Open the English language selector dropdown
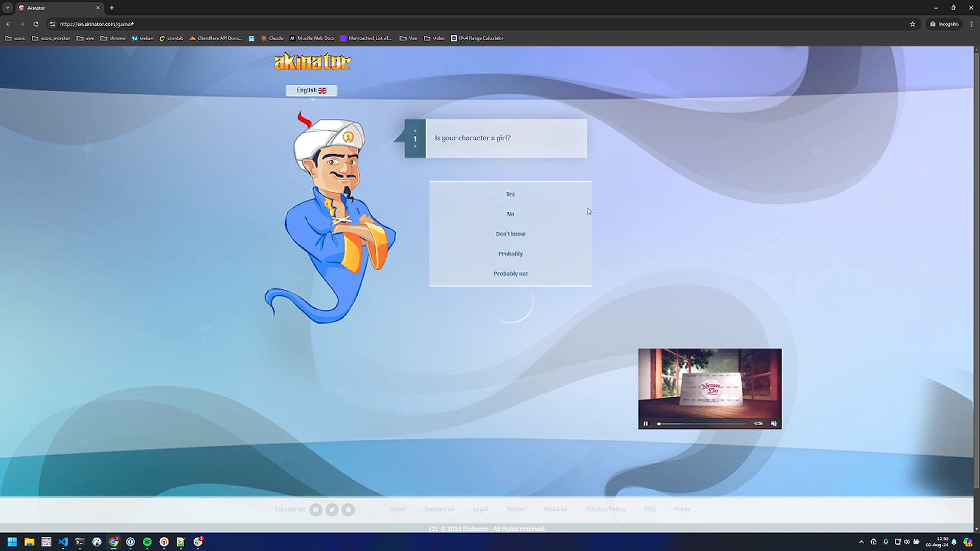Image resolution: width=980 pixels, height=551 pixels. [x=311, y=90]
